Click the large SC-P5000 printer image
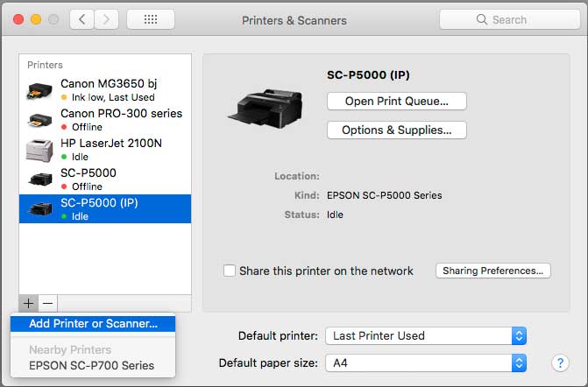Viewport: 588px width, 387px height. pos(266,109)
